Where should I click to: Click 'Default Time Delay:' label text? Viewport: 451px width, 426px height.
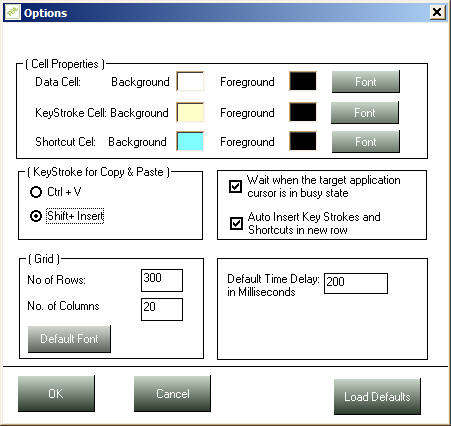tap(273, 279)
